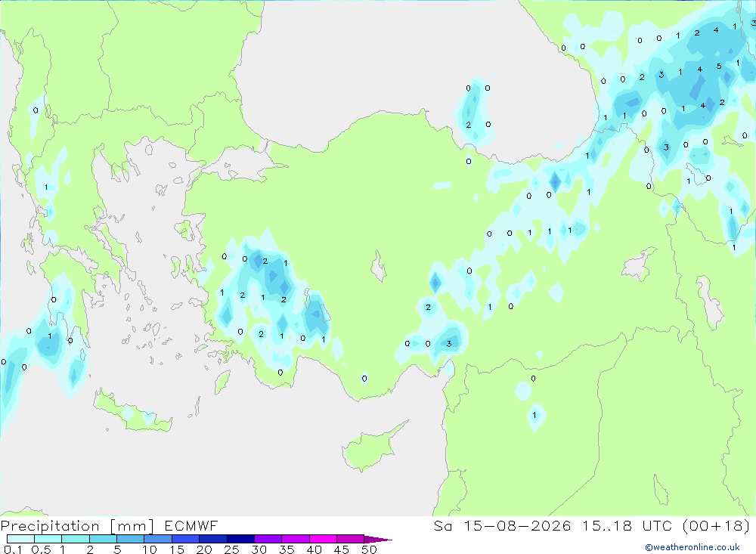Click the 40–45 mm magenta legend swatch

(x=323, y=539)
